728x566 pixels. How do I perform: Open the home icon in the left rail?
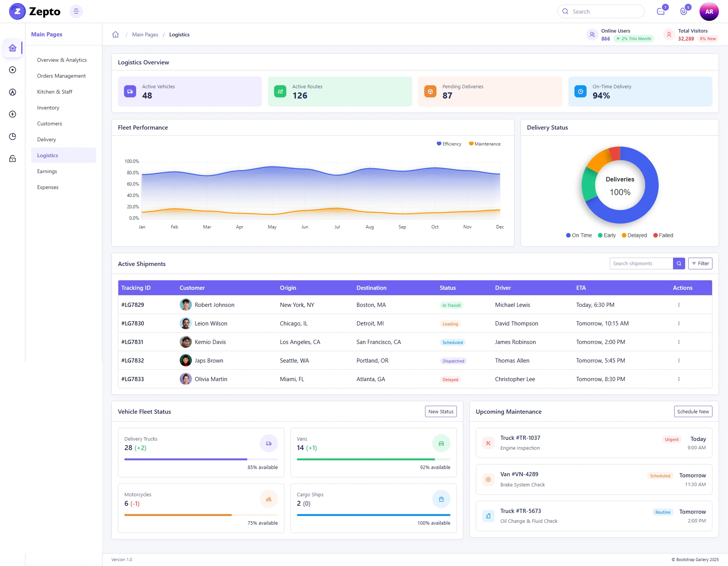[x=13, y=48]
